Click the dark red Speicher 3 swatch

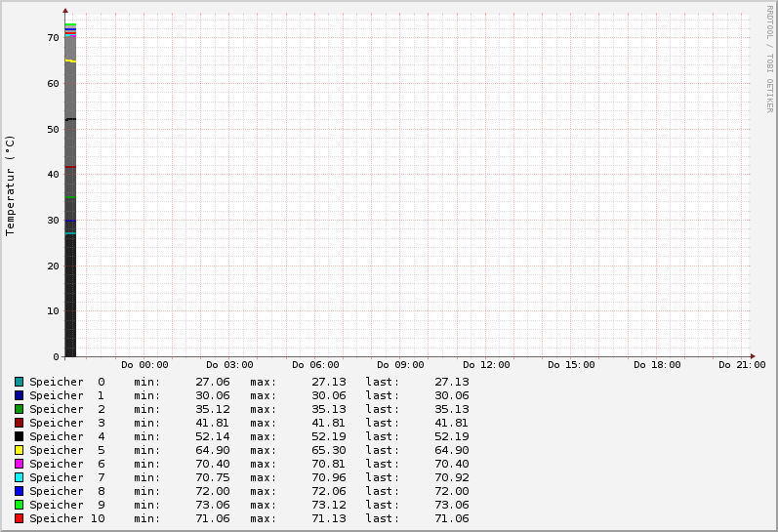click(x=19, y=423)
